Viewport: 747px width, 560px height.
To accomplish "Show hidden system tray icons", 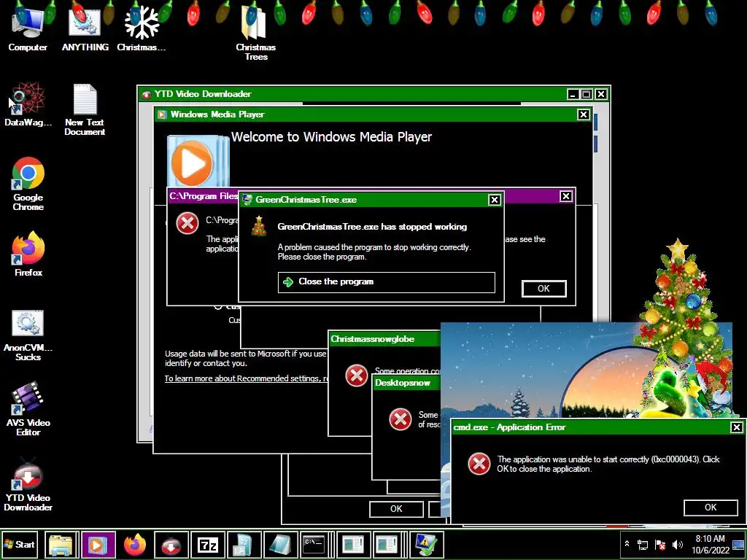I will pos(627,544).
